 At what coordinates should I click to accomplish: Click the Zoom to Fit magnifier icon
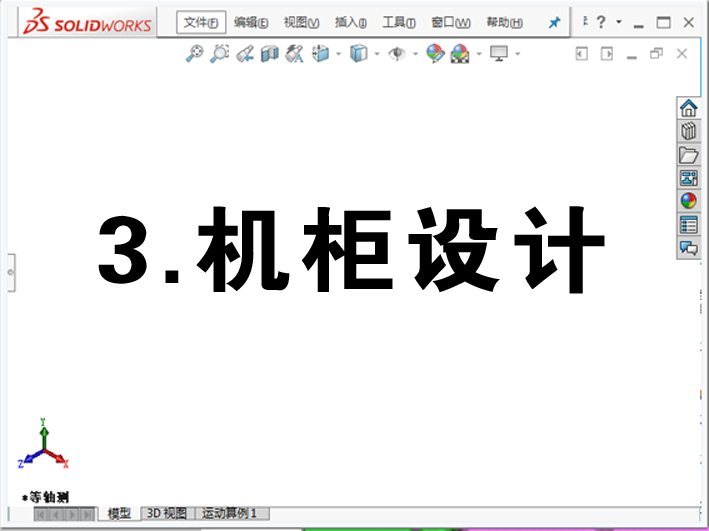click(194, 54)
